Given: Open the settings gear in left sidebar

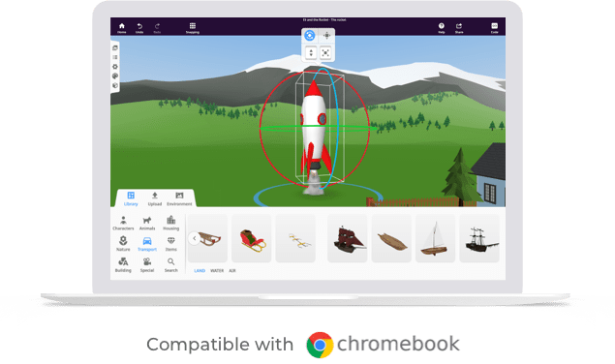Looking at the screenshot, I should click(x=115, y=67).
